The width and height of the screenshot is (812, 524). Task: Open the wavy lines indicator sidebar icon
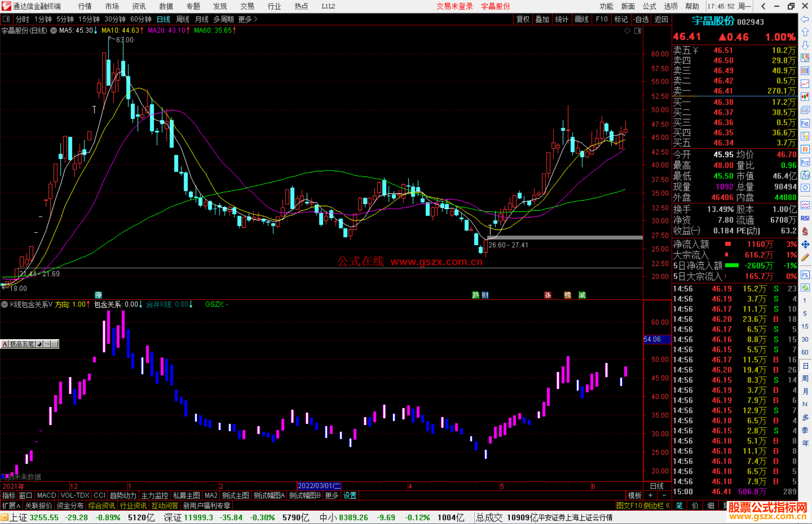[805, 205]
